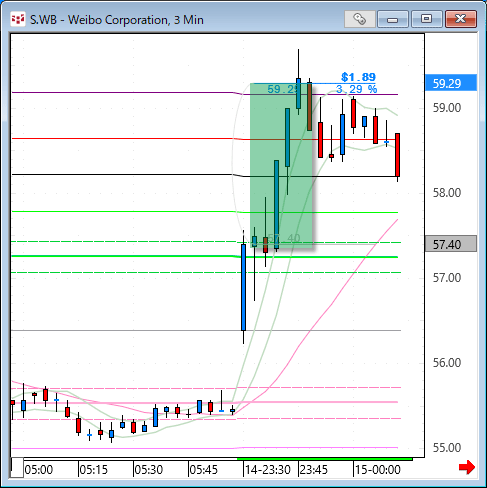Click the last red candle on chart
This screenshot has width=487, height=488.
(x=397, y=155)
